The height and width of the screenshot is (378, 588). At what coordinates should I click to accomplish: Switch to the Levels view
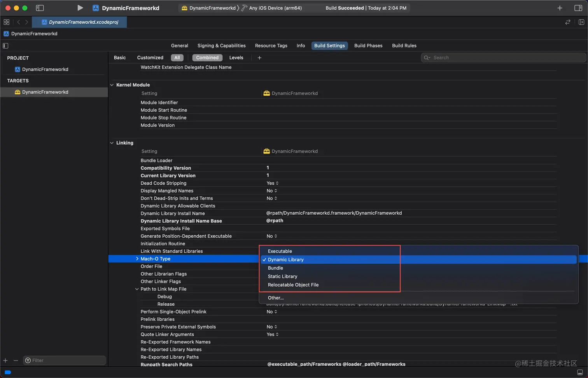(x=236, y=58)
